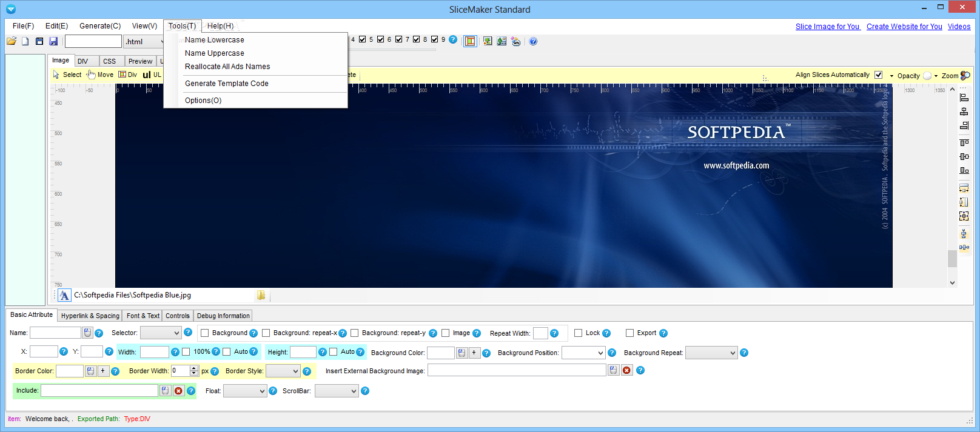Click the plus button beside Border Color
This screenshot has width=980, height=432.
point(103,371)
